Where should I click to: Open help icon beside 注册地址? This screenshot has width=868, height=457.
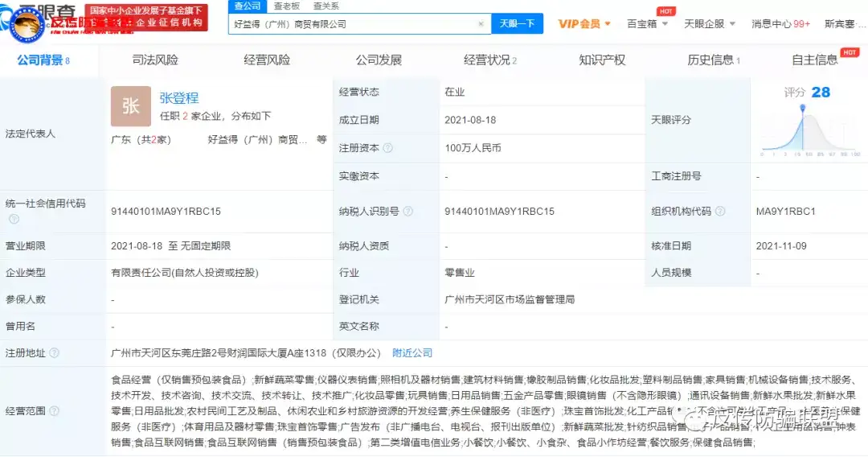[55, 353]
